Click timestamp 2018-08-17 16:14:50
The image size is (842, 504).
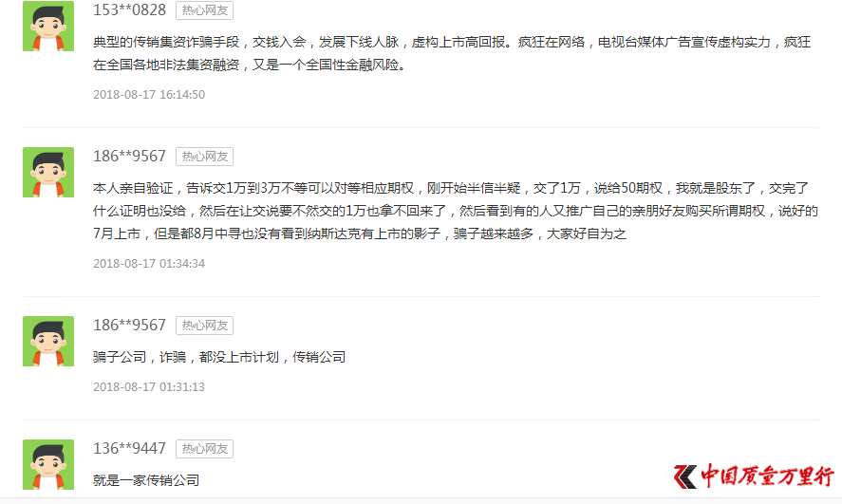pyautogui.click(x=149, y=95)
